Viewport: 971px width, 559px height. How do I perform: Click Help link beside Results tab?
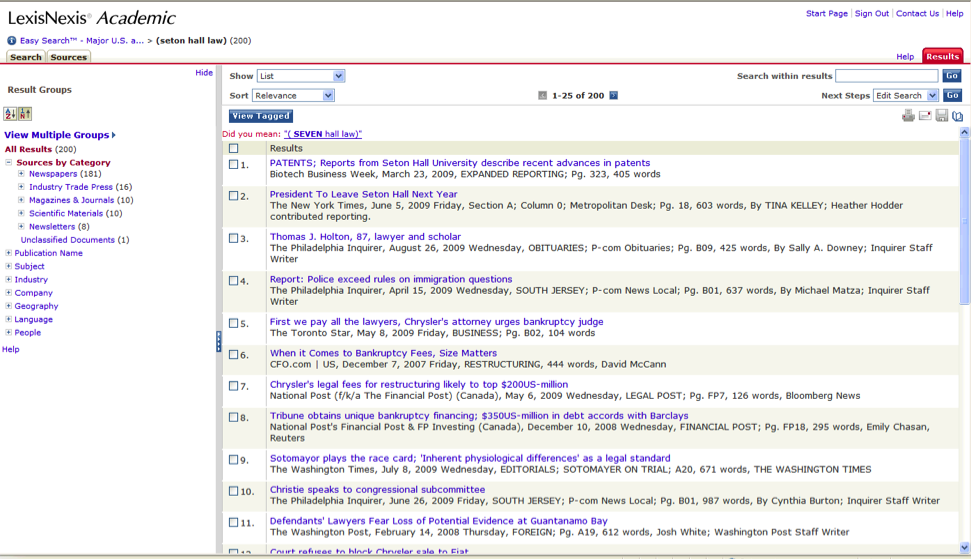click(x=905, y=56)
